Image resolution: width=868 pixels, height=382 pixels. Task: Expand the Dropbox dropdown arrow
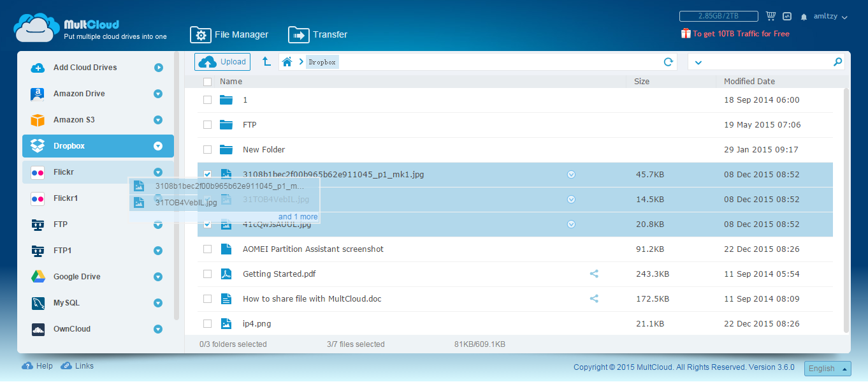click(x=158, y=146)
